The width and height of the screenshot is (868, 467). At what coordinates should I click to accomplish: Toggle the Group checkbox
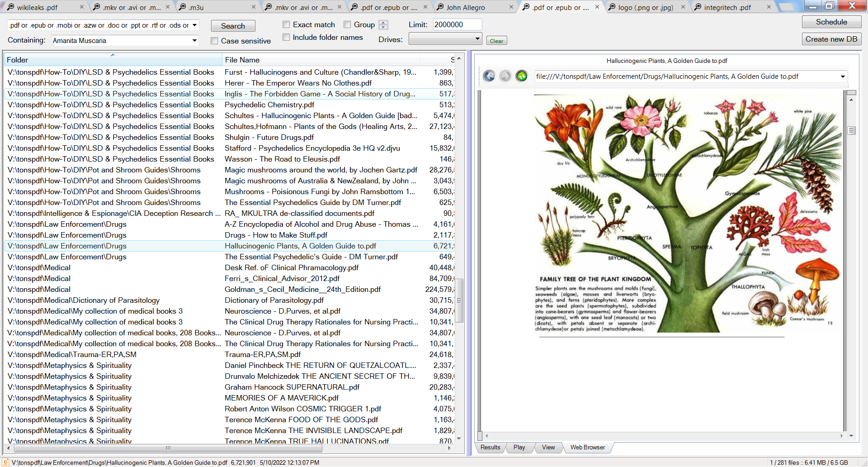pyautogui.click(x=347, y=24)
